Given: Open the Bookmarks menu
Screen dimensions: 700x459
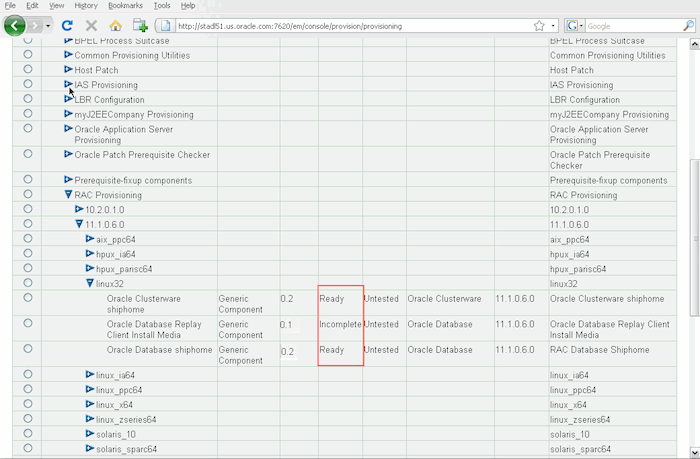Looking at the screenshot, I should coord(125,5).
